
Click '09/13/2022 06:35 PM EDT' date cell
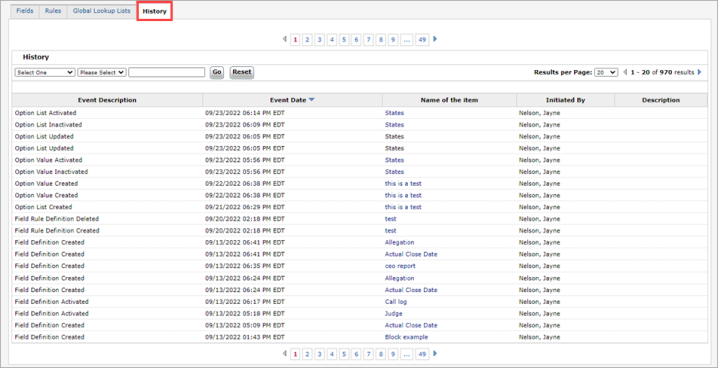245,266
